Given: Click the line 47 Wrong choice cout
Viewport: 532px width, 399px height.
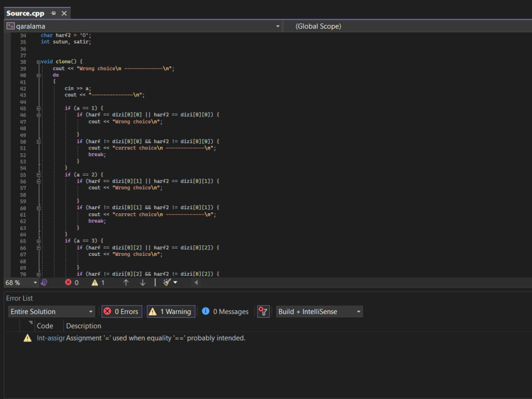Looking at the screenshot, I should (x=126, y=122).
